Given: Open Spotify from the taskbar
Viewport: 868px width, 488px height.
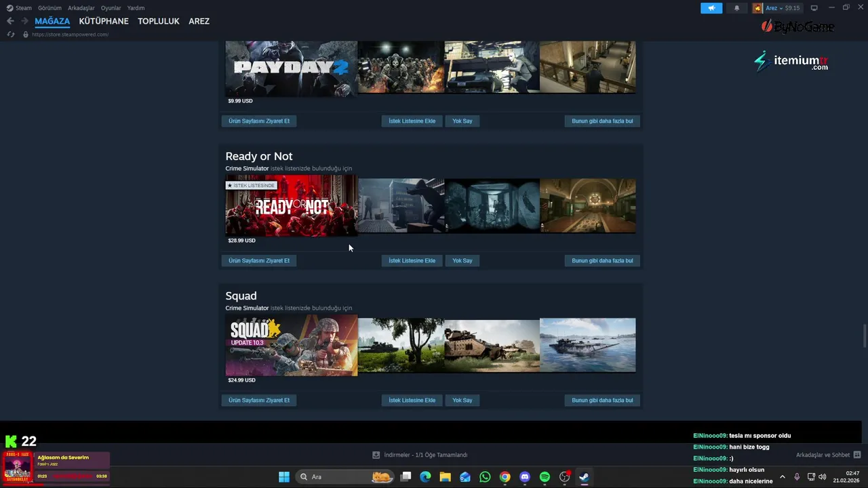Looking at the screenshot, I should pos(545,476).
